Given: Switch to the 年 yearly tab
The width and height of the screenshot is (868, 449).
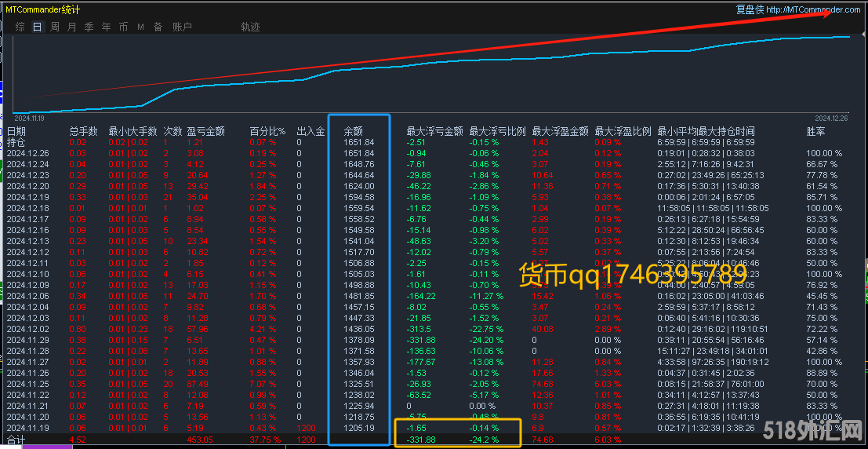Looking at the screenshot, I should [x=107, y=27].
